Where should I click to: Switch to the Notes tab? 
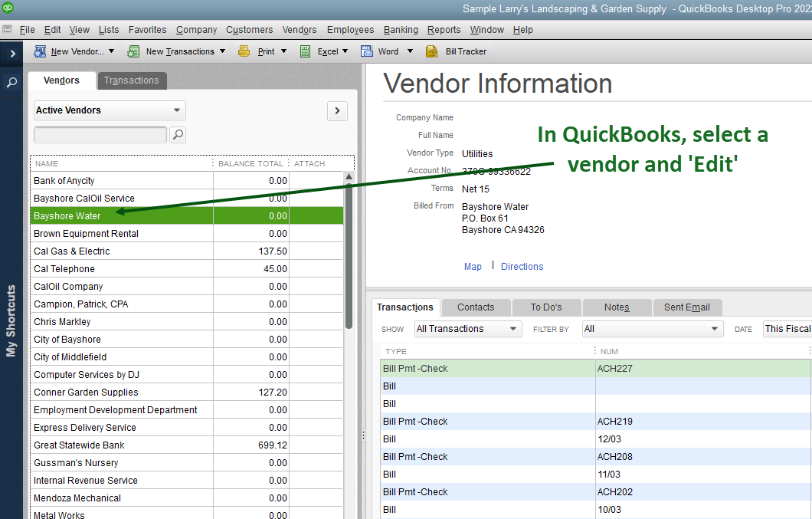click(x=617, y=307)
